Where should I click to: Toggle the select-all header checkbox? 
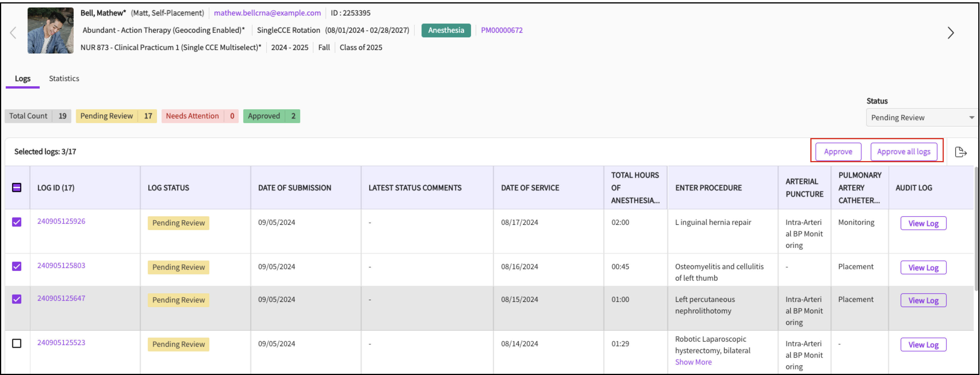point(17,187)
